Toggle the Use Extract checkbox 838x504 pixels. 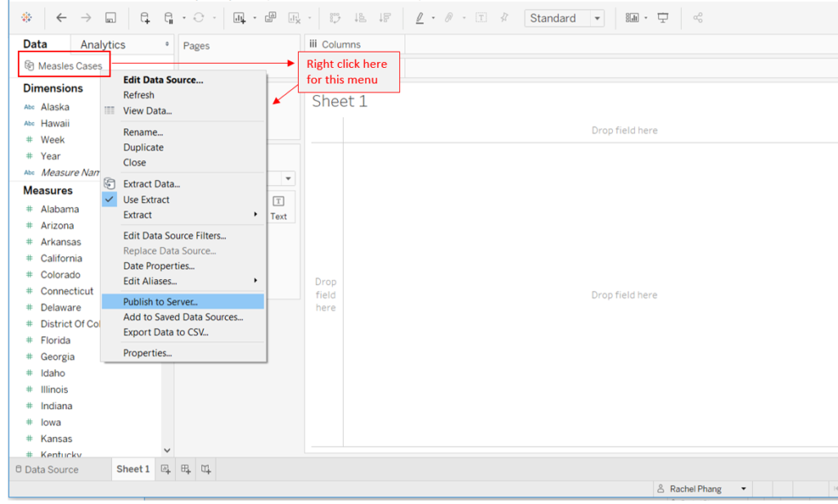tap(110, 200)
